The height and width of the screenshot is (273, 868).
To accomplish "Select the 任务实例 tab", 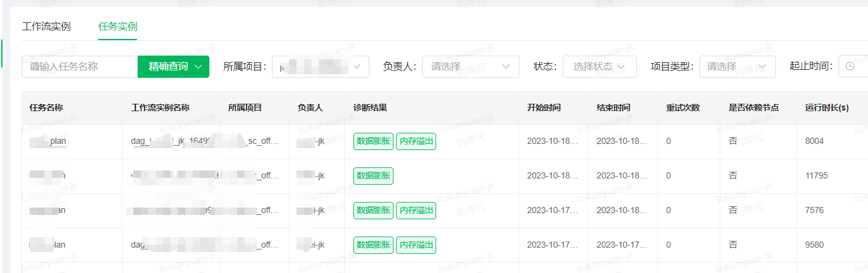I will [117, 27].
